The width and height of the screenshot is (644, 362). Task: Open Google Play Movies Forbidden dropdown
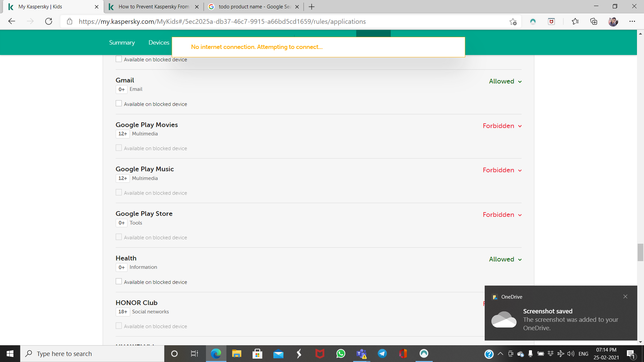tap(502, 126)
